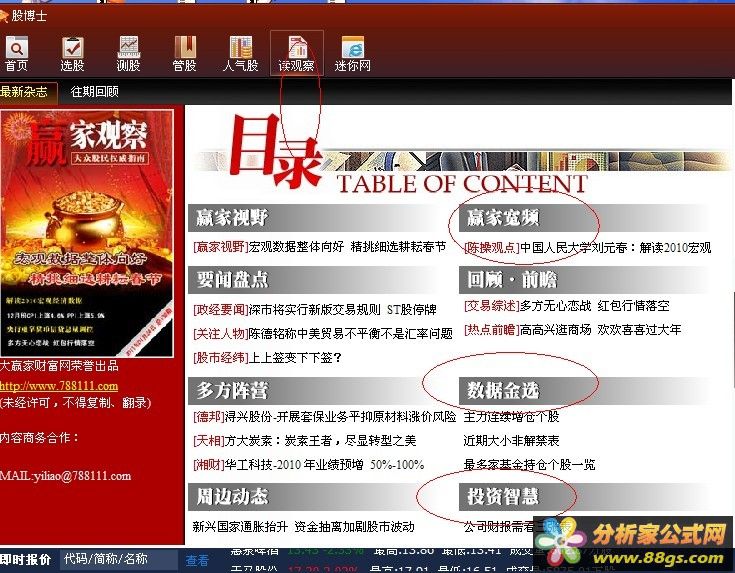Switch to the 往期回顾 tab
The height and width of the screenshot is (573, 735).
pos(95,91)
